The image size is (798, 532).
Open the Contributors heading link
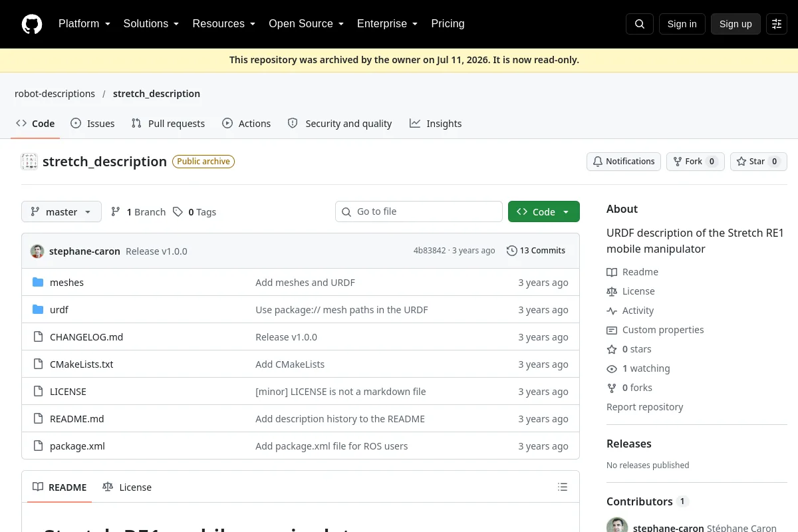click(x=647, y=501)
